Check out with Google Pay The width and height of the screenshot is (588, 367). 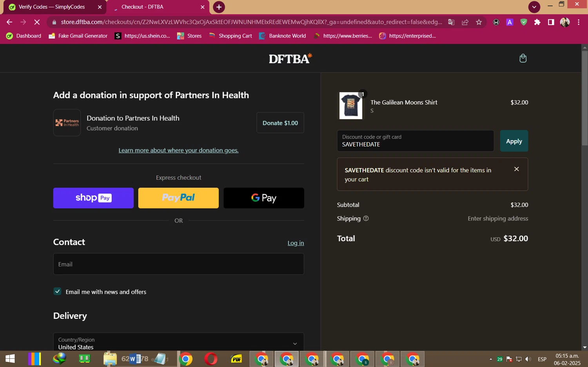tap(264, 198)
